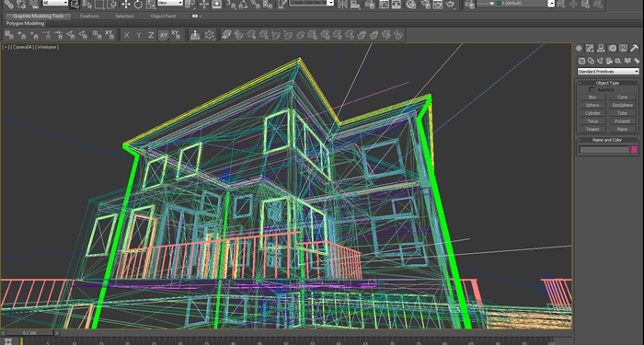The image size is (644, 345).
Task: Restrict to Z axis constraint
Action: [151, 35]
